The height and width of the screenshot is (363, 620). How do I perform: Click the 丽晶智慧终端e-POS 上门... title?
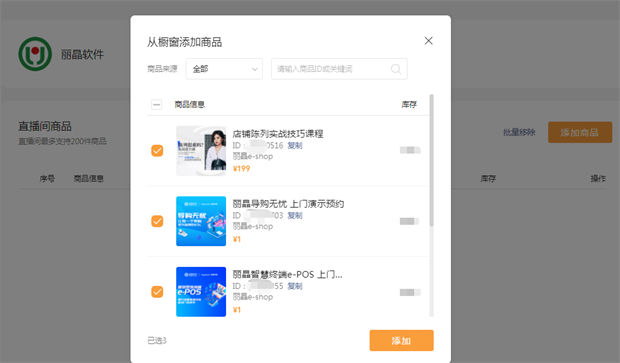coord(287,274)
